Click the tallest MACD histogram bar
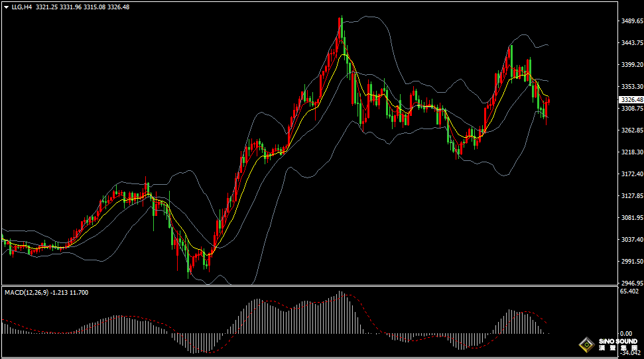The height and width of the screenshot is (359, 644). pyautogui.click(x=340, y=311)
